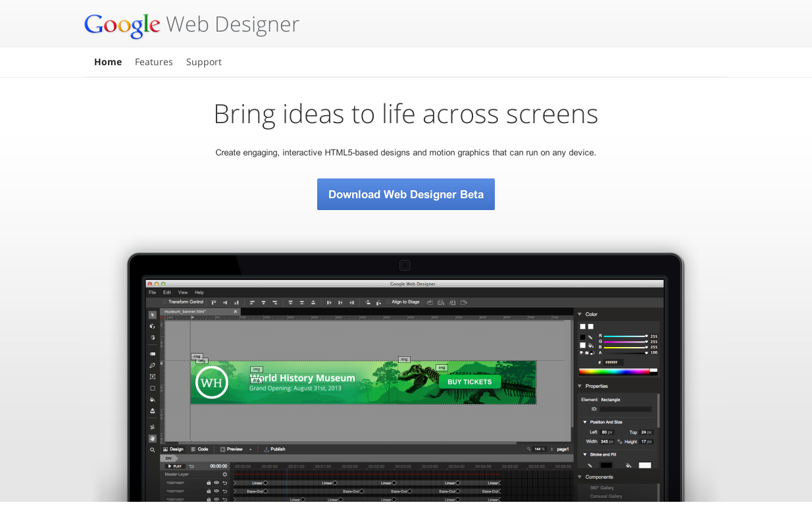Image resolution: width=812 pixels, height=513 pixels.
Task: Click the Width field showing 345
Action: pyautogui.click(x=607, y=441)
